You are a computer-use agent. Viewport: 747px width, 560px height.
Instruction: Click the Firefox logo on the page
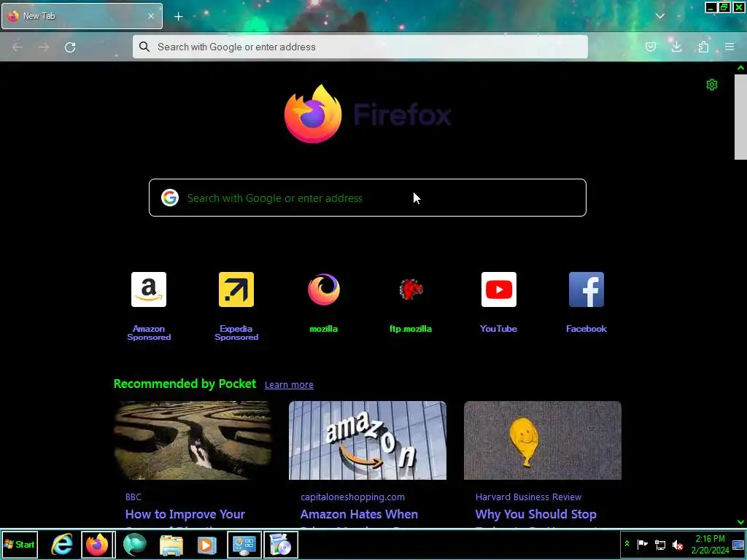[x=313, y=114]
